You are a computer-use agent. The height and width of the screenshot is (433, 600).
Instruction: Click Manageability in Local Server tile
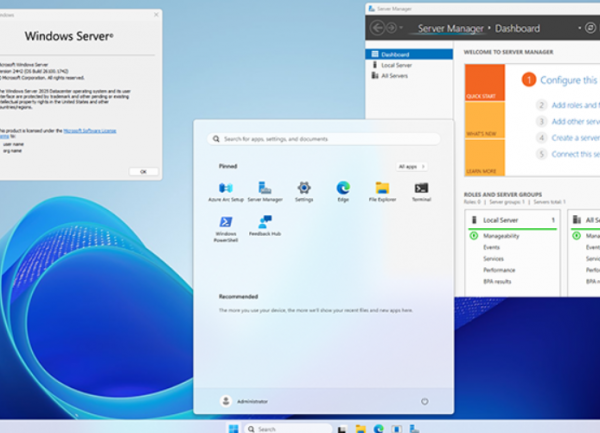coord(501,236)
